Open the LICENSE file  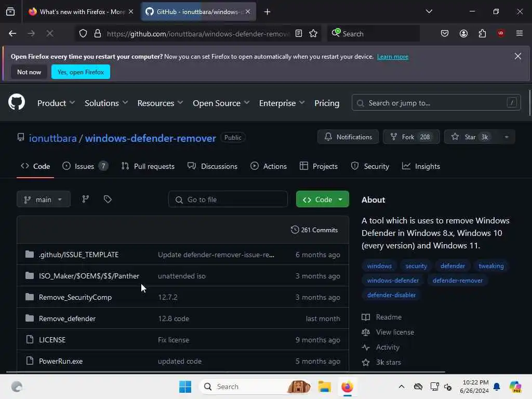pyautogui.click(x=52, y=340)
